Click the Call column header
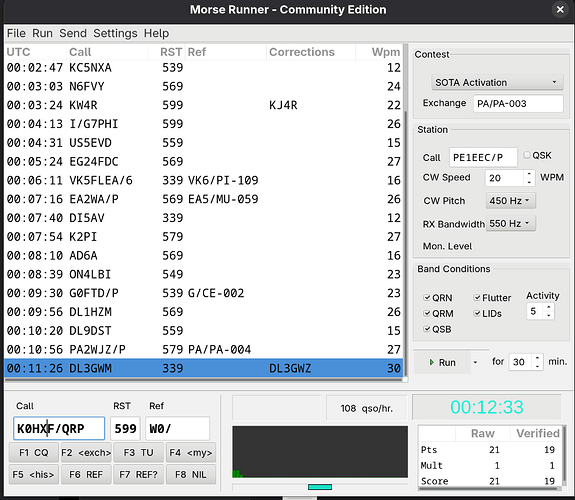Image resolution: width=575 pixels, height=500 pixels. [108, 52]
